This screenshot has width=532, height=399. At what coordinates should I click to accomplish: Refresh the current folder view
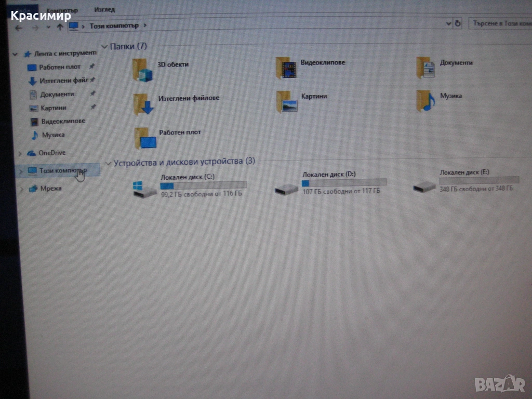coord(458,23)
